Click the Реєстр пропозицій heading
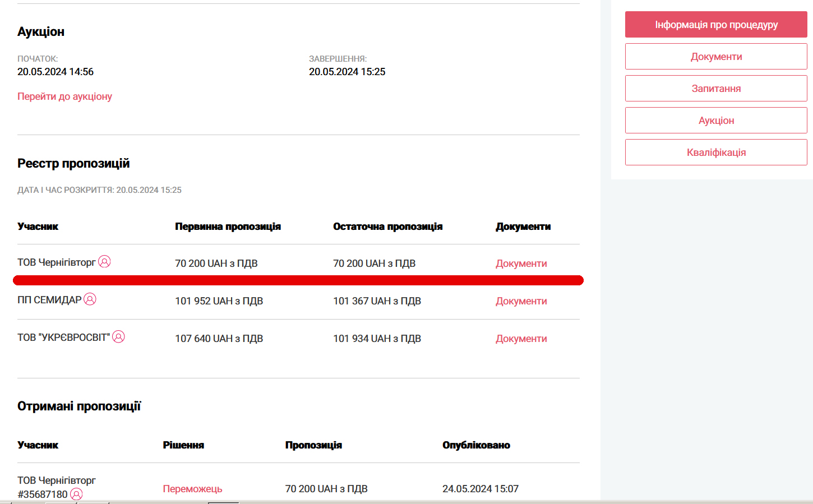Screen dimensions: 813x504 (x=73, y=164)
